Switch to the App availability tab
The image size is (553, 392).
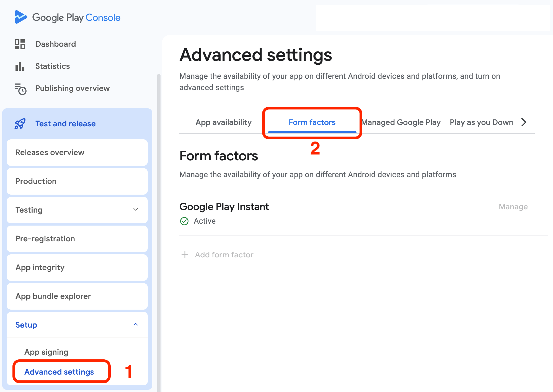click(x=224, y=122)
